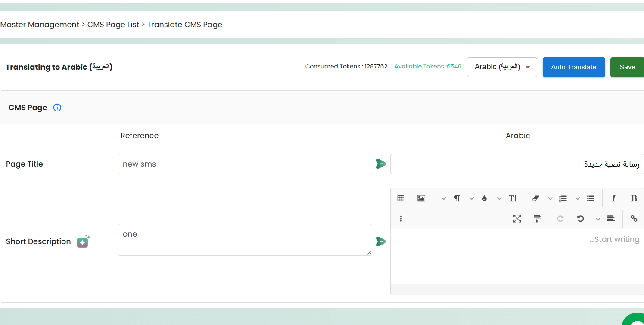Image resolution: width=644 pixels, height=325 pixels.
Task: Click the insert image icon
Action: coord(421,198)
